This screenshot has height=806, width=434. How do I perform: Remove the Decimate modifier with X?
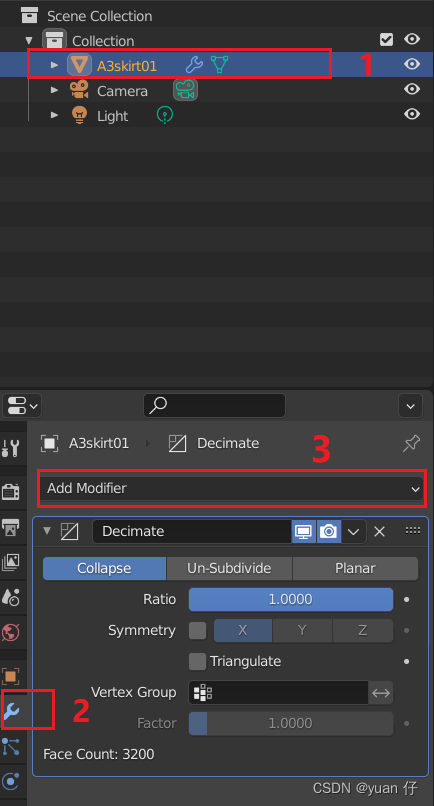coord(379,532)
